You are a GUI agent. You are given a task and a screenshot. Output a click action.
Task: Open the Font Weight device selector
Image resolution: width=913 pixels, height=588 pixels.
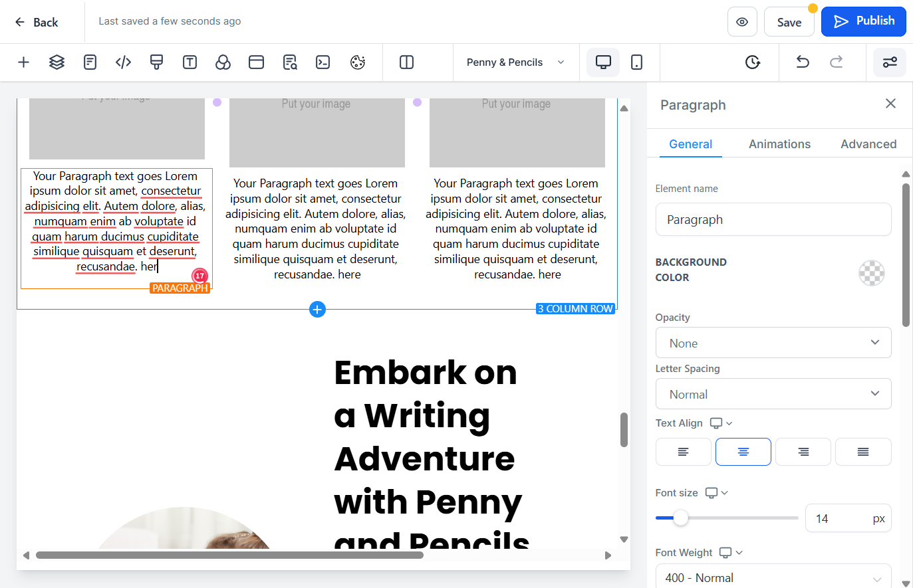tap(731, 553)
